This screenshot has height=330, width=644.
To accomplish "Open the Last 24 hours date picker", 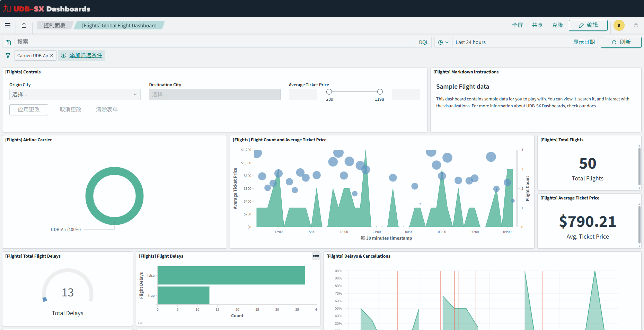I will click(x=470, y=42).
